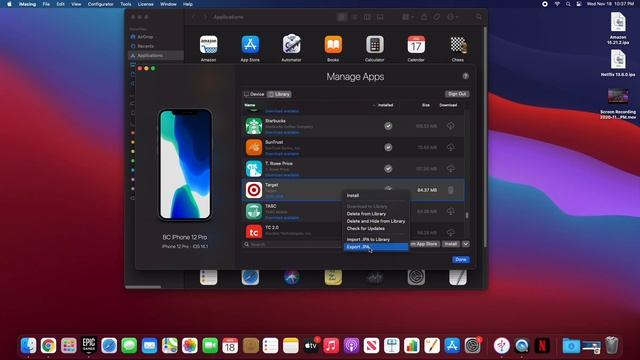
Task: Select Recents in Finder sidebar
Action: point(145,46)
